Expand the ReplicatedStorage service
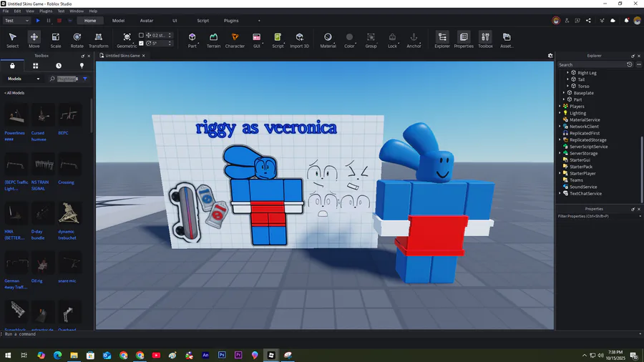Image resolution: width=644 pixels, height=362 pixels. click(x=560, y=140)
